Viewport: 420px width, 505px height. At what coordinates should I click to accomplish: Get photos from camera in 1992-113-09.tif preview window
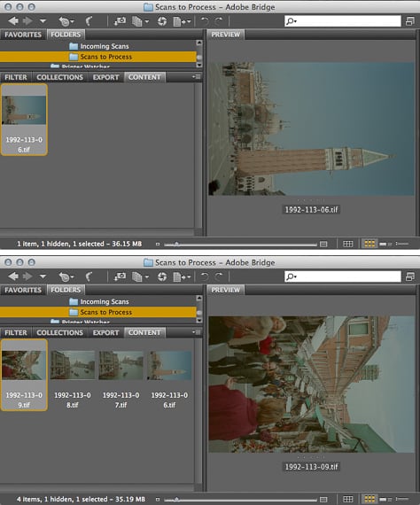pyautogui.click(x=120, y=276)
